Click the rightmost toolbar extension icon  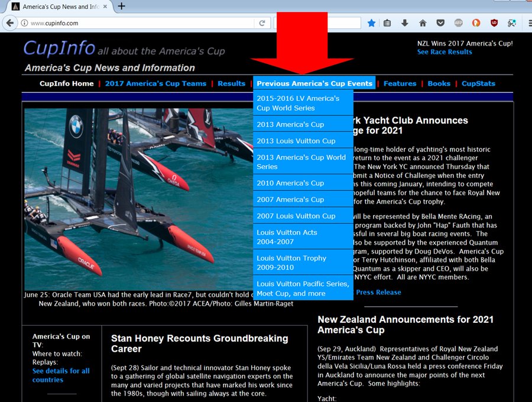click(512, 23)
